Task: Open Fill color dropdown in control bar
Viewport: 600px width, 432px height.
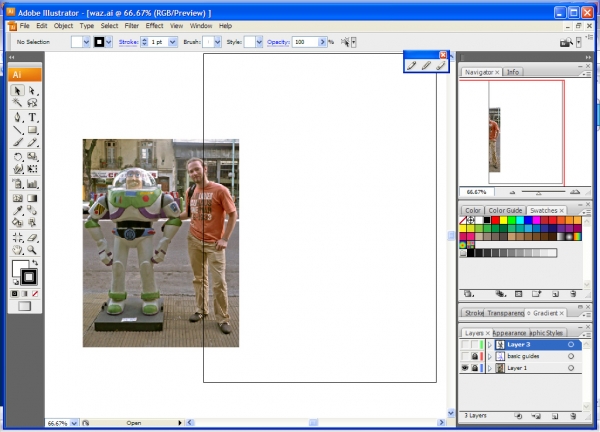Action: pos(86,42)
